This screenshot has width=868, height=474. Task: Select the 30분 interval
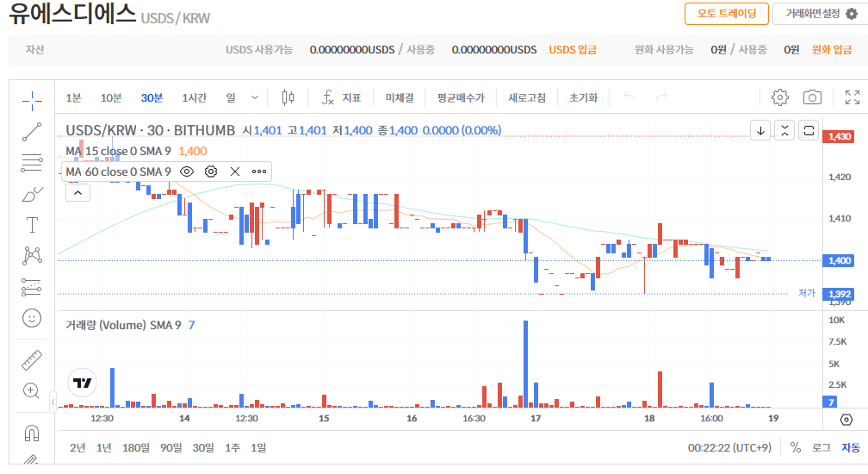point(152,98)
